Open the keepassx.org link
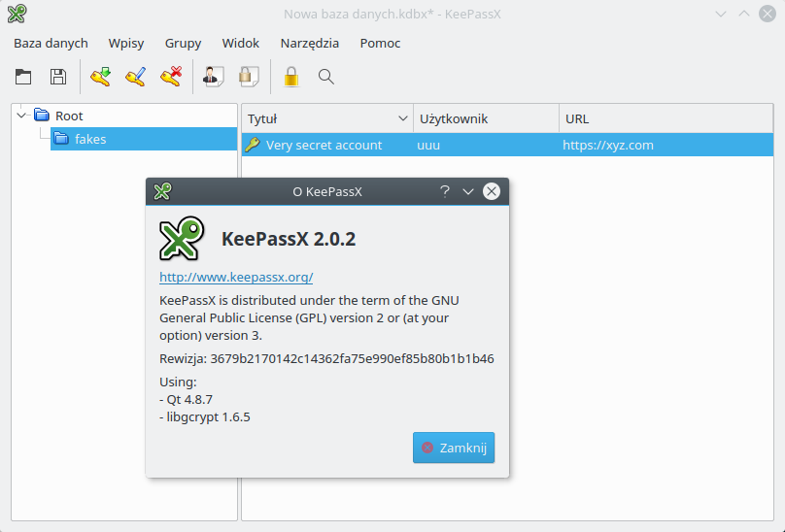Image resolution: width=785 pixels, height=532 pixels. coord(236,277)
